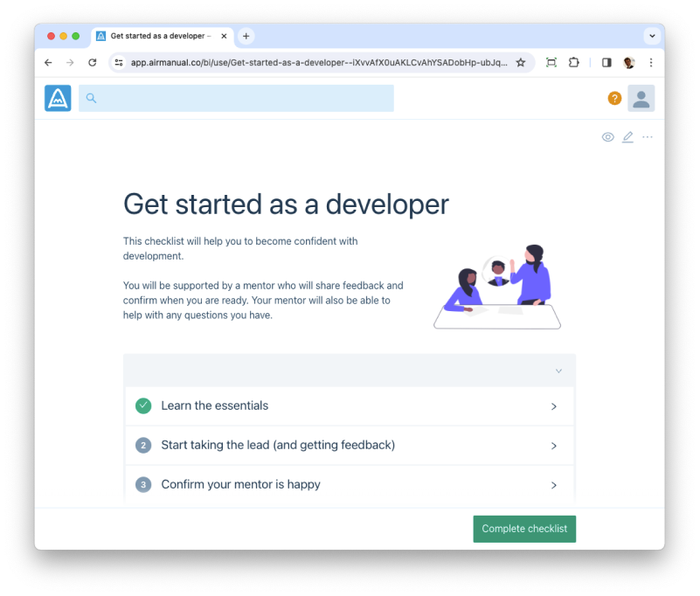Toggle the green check on Learn the essentials
Viewport: 700px width, 596px height.
(x=143, y=405)
